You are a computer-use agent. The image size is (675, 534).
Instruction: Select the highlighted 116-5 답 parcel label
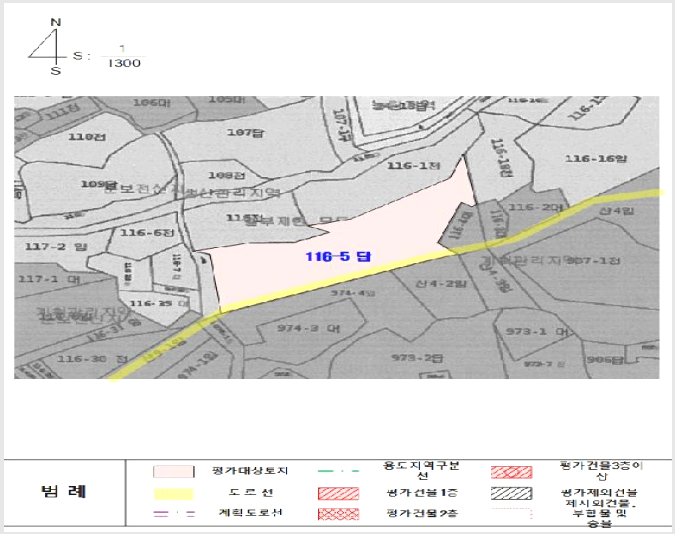pyautogui.click(x=338, y=257)
